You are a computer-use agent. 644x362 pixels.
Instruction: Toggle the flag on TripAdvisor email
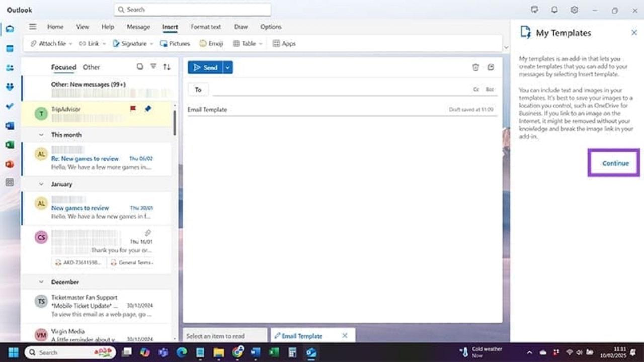pos(133,109)
